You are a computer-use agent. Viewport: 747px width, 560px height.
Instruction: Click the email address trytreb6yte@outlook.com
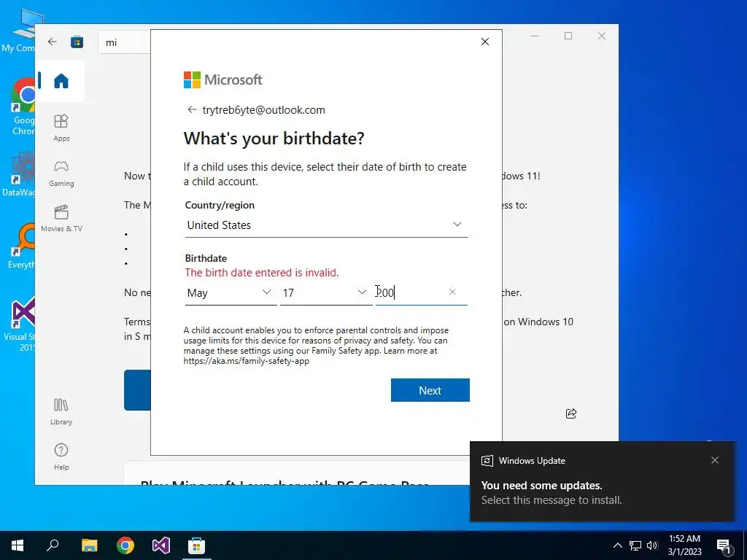pyautogui.click(x=263, y=110)
